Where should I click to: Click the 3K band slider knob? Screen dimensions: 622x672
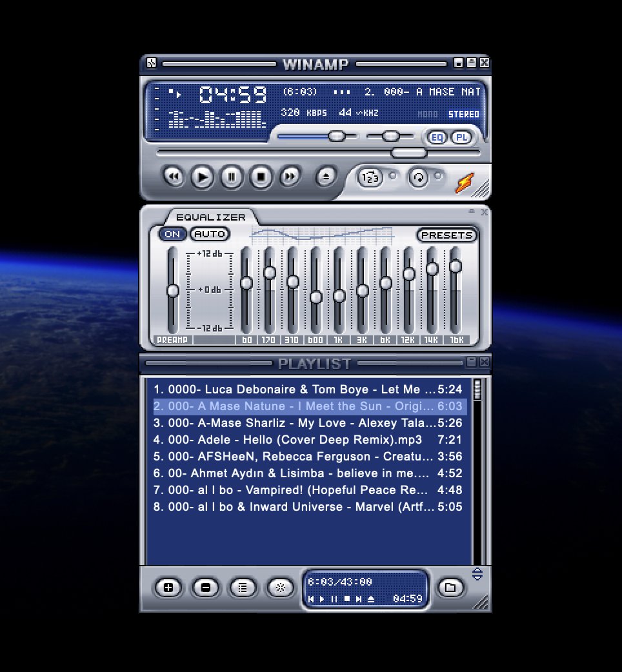[x=363, y=291]
